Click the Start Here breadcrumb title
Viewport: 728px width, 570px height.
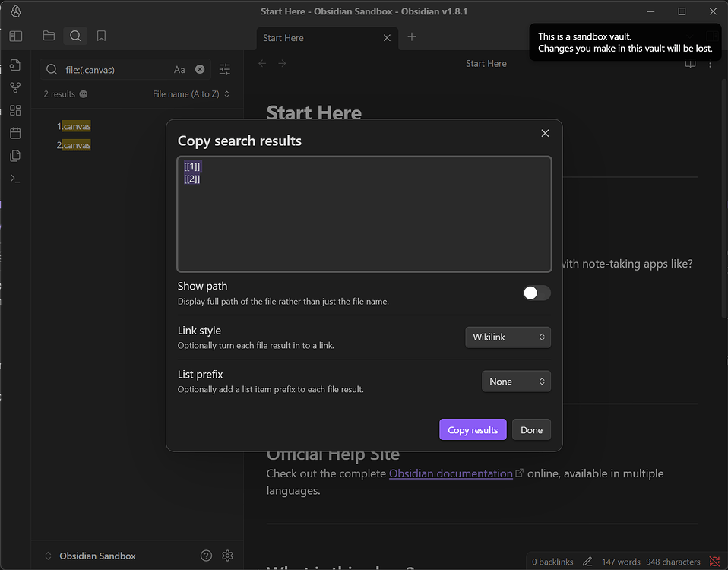point(486,64)
